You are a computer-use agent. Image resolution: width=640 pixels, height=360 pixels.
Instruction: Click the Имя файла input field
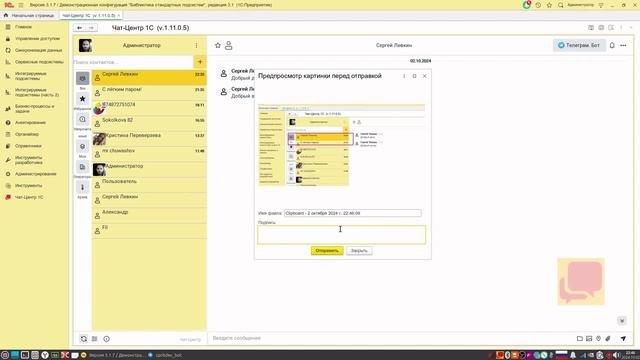click(x=353, y=213)
